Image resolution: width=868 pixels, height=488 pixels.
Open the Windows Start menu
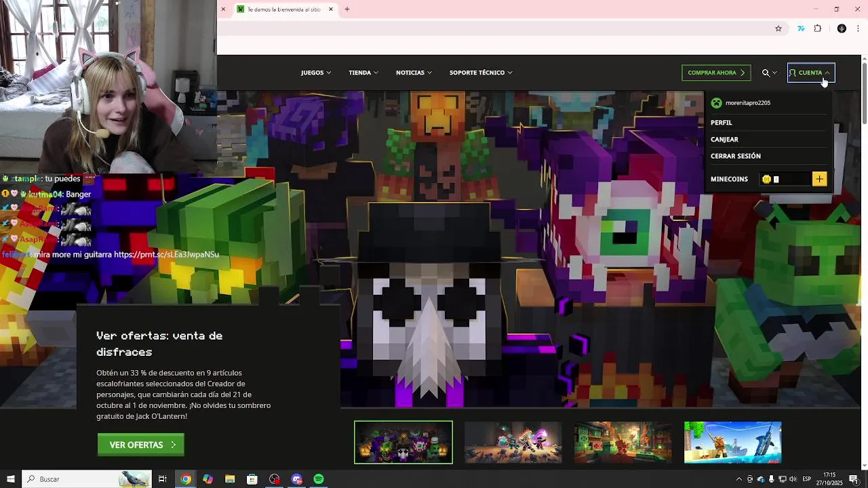click(11, 479)
